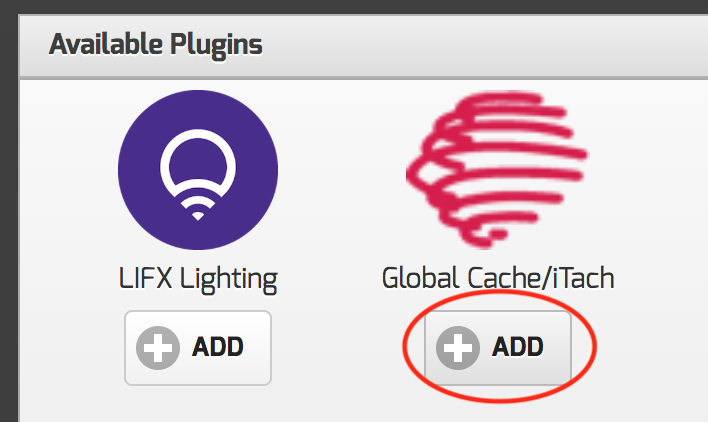Image resolution: width=708 pixels, height=422 pixels.
Task: Click the empty header bar beside Available Plugins
Action: pos(480,44)
